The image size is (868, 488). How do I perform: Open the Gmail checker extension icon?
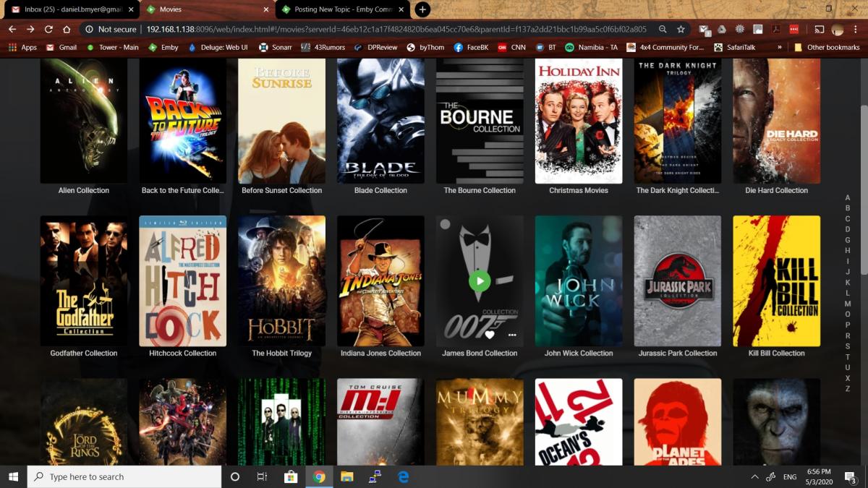705,29
